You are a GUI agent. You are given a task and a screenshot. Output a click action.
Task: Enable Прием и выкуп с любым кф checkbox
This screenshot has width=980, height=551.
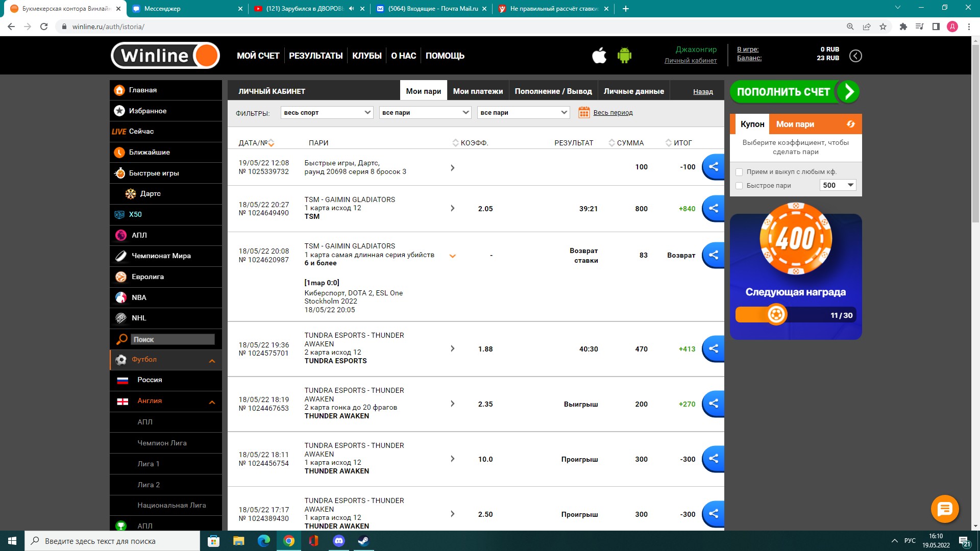click(739, 172)
